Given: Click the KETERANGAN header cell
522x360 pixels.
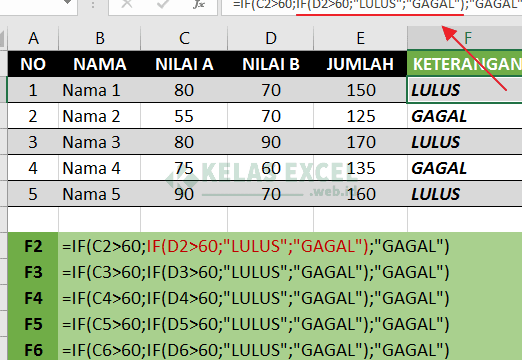Looking at the screenshot, I should pos(465,64).
